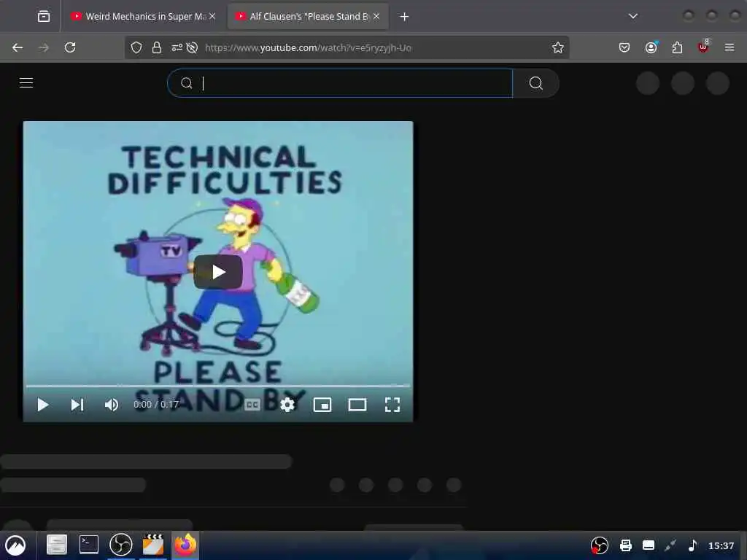Close the Alf Clausen's Please Stand By tab
This screenshot has width=747, height=560.
click(x=376, y=16)
